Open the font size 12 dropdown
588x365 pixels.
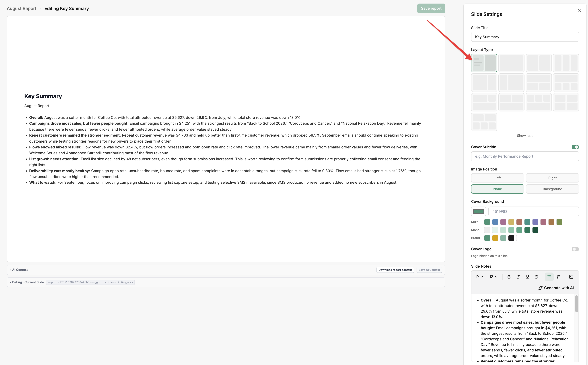(x=493, y=277)
